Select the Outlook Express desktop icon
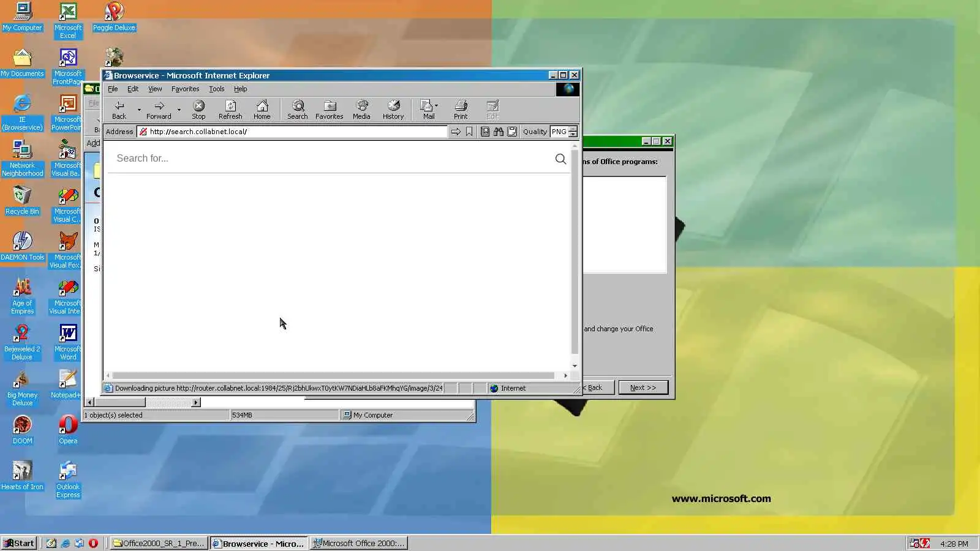The image size is (980, 551). tap(68, 480)
